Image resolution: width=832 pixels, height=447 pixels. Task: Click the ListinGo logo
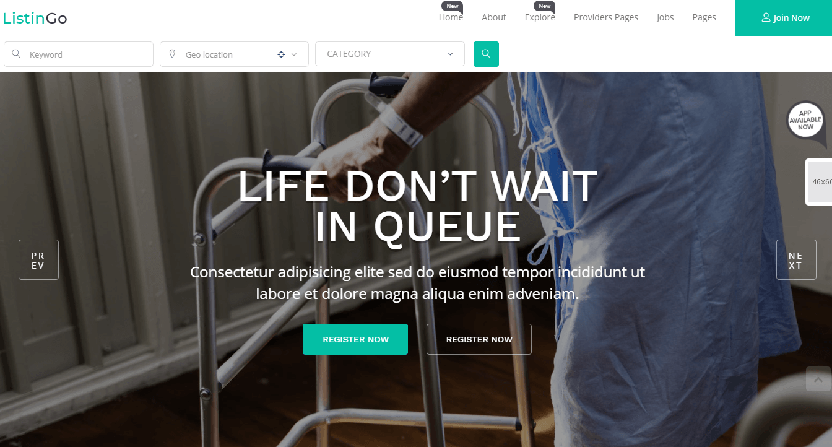pyautogui.click(x=35, y=18)
